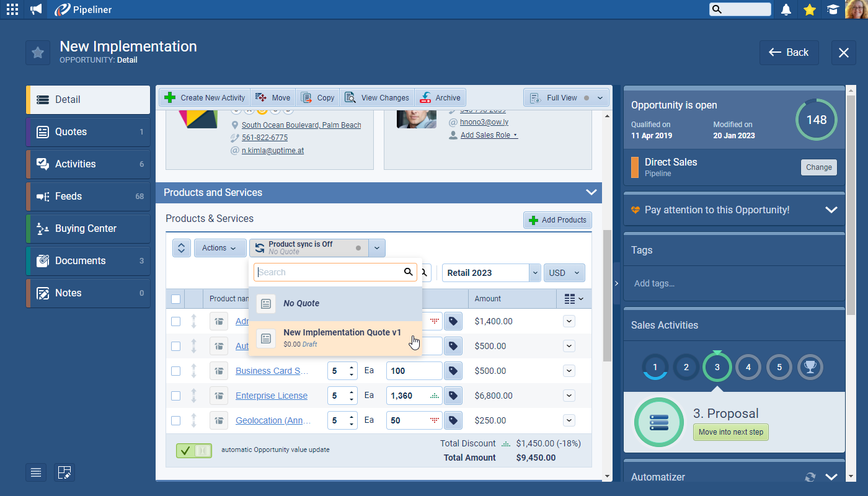Click the graduation cap learning icon
Image resolution: width=868 pixels, height=496 pixels.
833,9
